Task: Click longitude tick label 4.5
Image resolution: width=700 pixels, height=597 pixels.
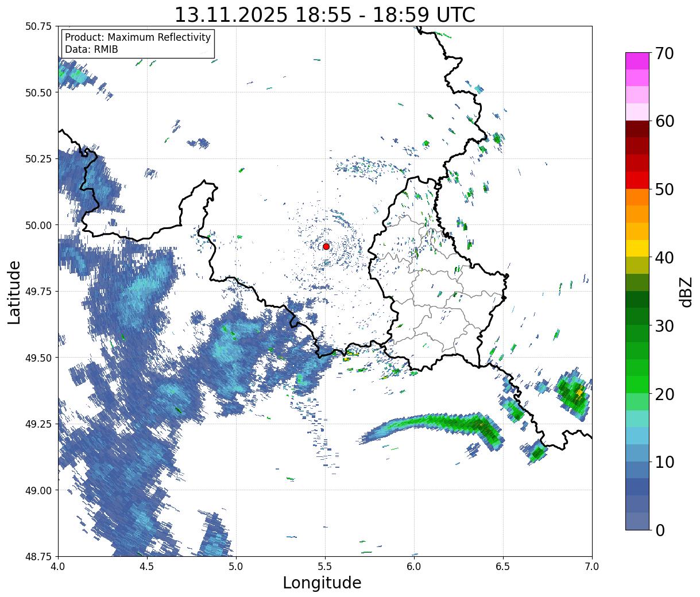Action: click(x=147, y=567)
